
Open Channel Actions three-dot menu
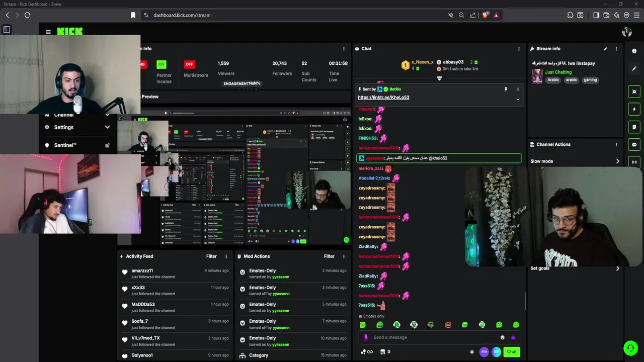pos(616,145)
